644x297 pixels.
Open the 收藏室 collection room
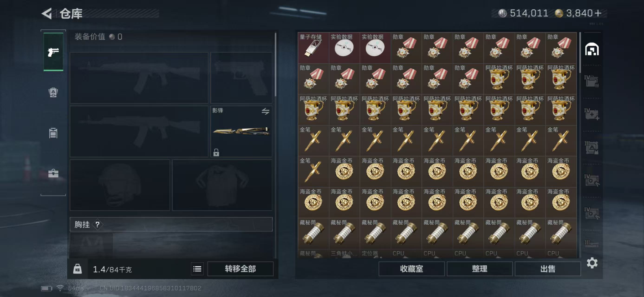coord(412,269)
